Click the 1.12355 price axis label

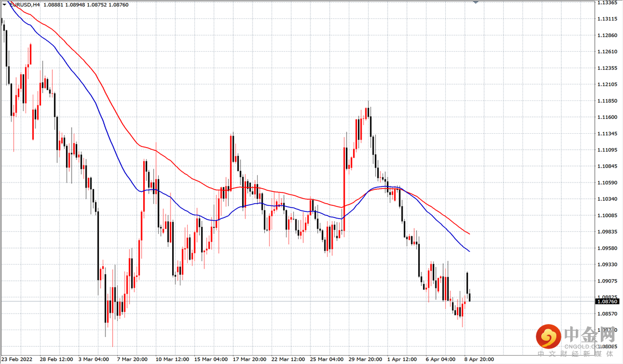tap(607, 68)
